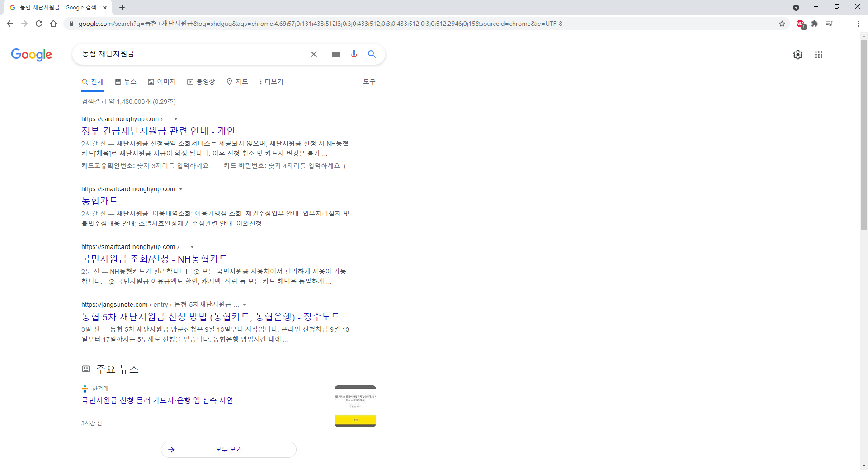Click the 카드고유확인번호 sitelink text
Image resolution: width=868 pixels, height=470 pixels.
(x=108, y=166)
